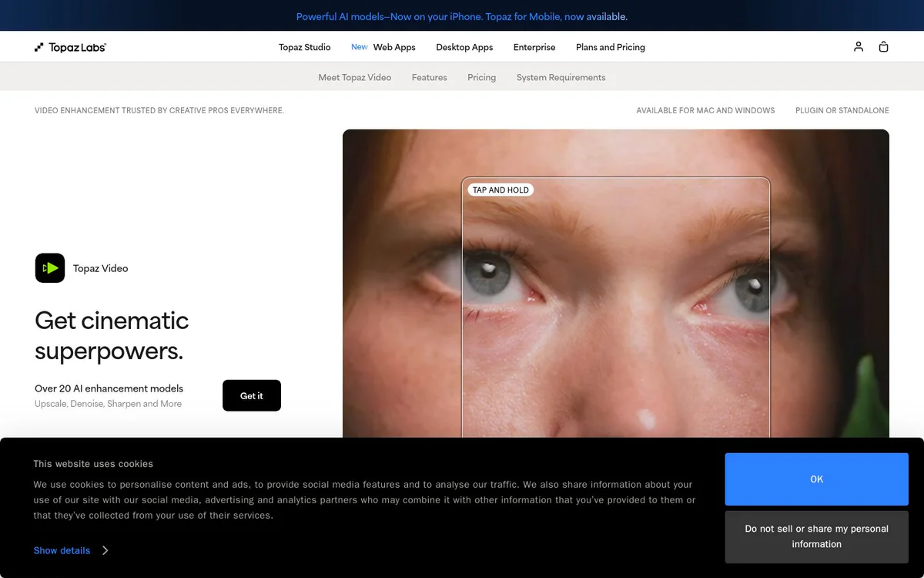The width and height of the screenshot is (924, 578).
Task: Open the shopping bag cart icon
Action: 883,47
